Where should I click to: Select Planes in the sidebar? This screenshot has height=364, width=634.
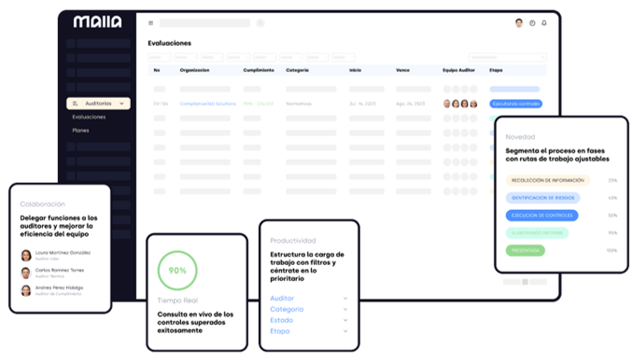pos(80,131)
